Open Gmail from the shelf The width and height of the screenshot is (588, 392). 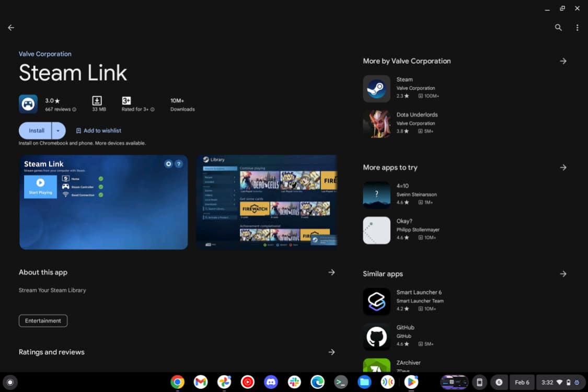(201, 382)
